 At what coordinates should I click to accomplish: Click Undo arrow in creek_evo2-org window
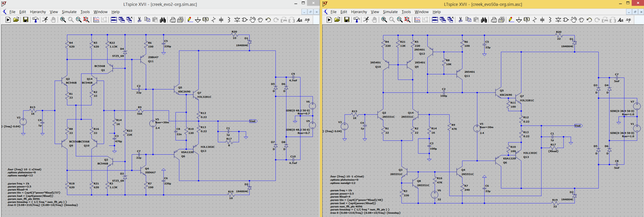(268, 20)
